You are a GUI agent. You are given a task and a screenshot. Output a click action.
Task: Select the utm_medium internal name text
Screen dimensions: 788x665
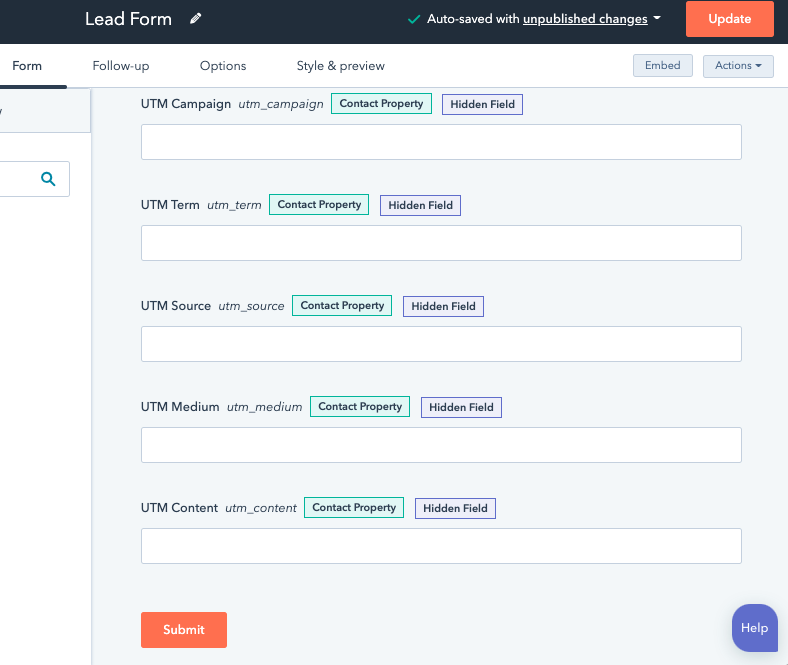(264, 407)
